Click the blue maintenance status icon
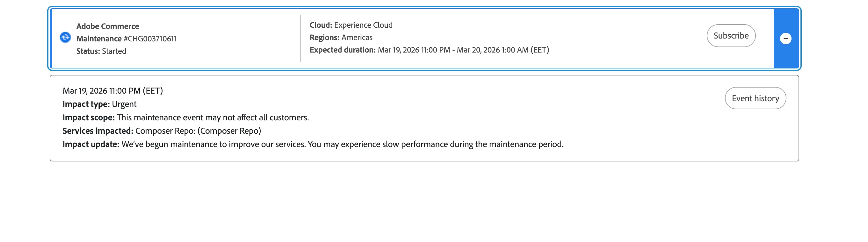 pyautogui.click(x=65, y=37)
